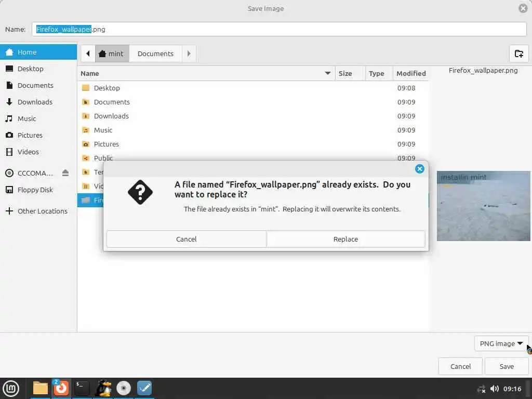Open the PNG image file type dropdown

point(501,344)
